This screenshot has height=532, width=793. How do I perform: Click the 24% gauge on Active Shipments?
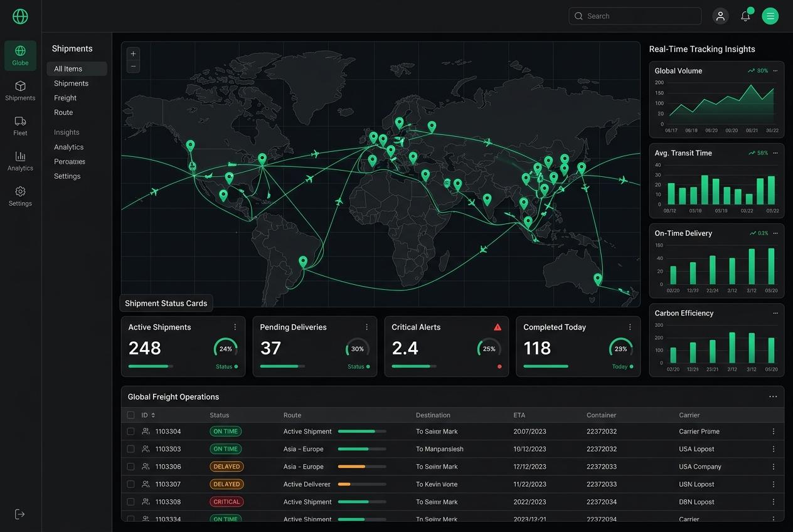[226, 349]
